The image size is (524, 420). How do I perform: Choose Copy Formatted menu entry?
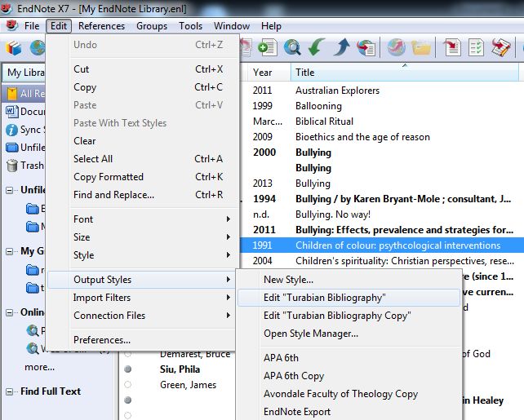[143, 177]
